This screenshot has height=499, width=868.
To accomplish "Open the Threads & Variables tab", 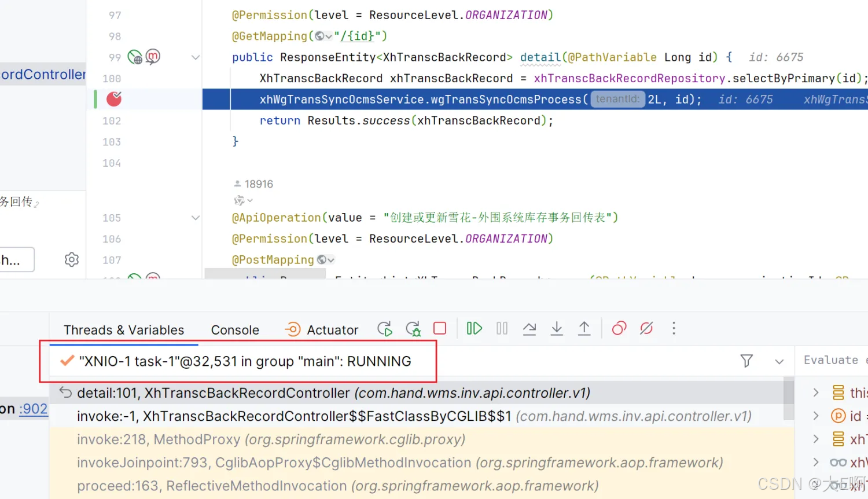I will pos(124,330).
